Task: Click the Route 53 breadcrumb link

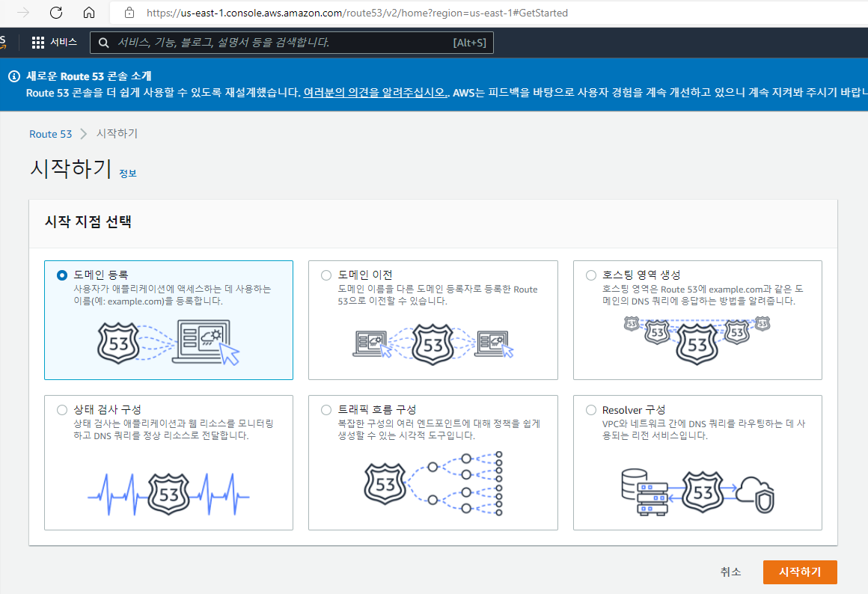Action: (50, 134)
